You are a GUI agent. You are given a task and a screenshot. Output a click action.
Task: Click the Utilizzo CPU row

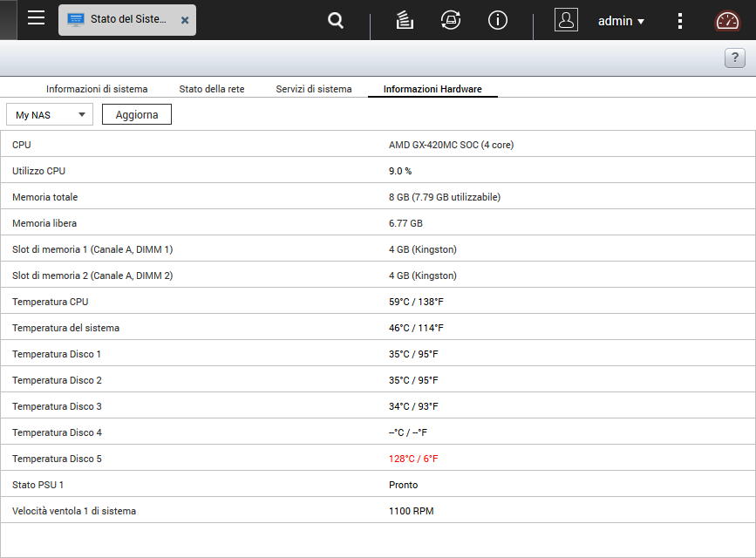(378, 171)
